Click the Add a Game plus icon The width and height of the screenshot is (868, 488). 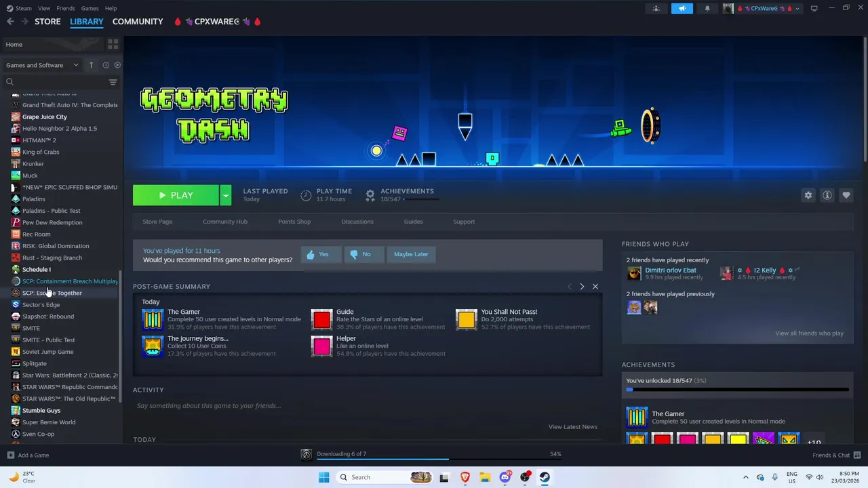[x=10, y=455]
